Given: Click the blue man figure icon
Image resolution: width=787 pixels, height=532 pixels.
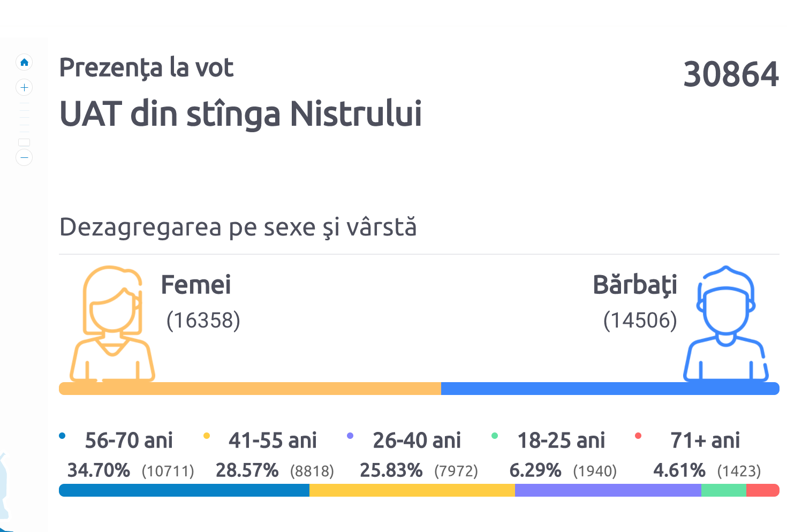Looking at the screenshot, I should 725,324.
